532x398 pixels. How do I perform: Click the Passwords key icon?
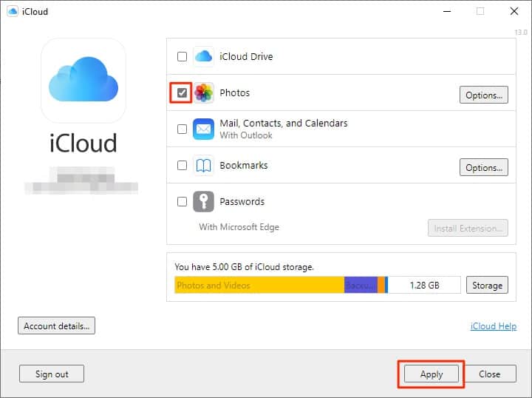[203, 202]
